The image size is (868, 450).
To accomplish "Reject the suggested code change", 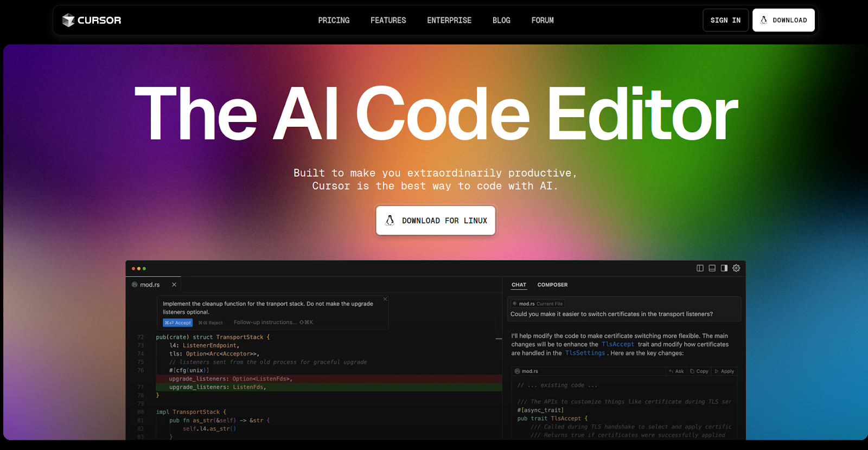I will 210,323.
